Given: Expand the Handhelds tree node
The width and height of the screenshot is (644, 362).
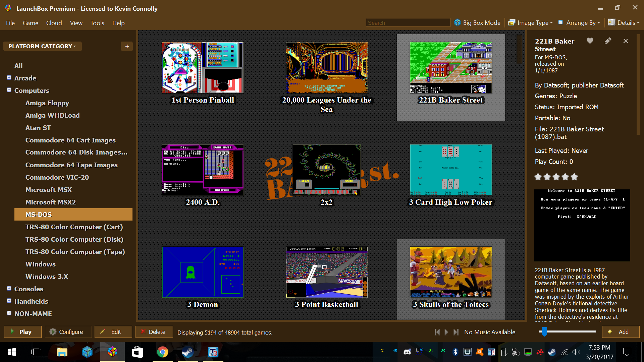Looking at the screenshot, I should (9, 301).
